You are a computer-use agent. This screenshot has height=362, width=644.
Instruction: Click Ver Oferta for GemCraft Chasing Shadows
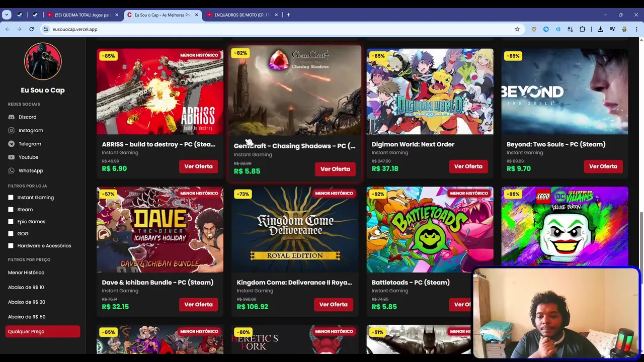point(335,169)
